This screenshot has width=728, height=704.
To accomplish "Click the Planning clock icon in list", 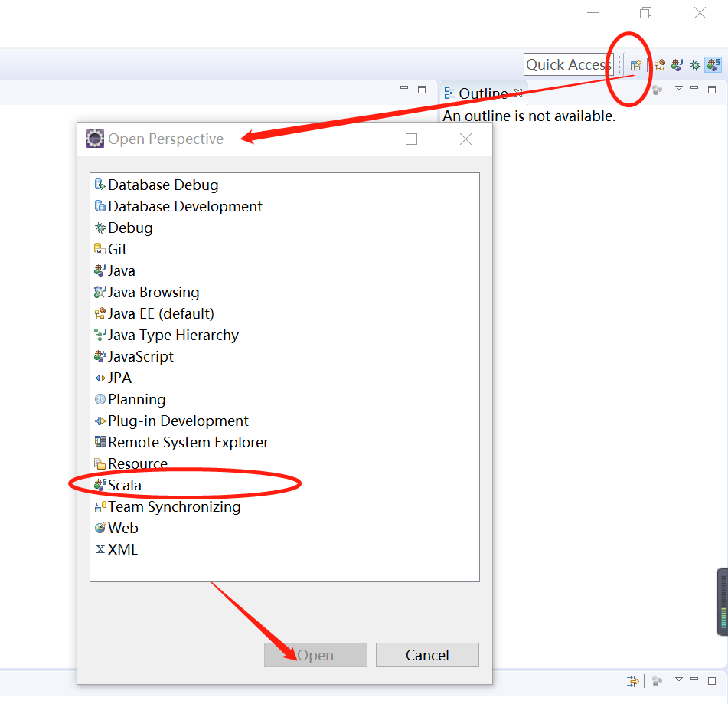I will click(x=100, y=399).
